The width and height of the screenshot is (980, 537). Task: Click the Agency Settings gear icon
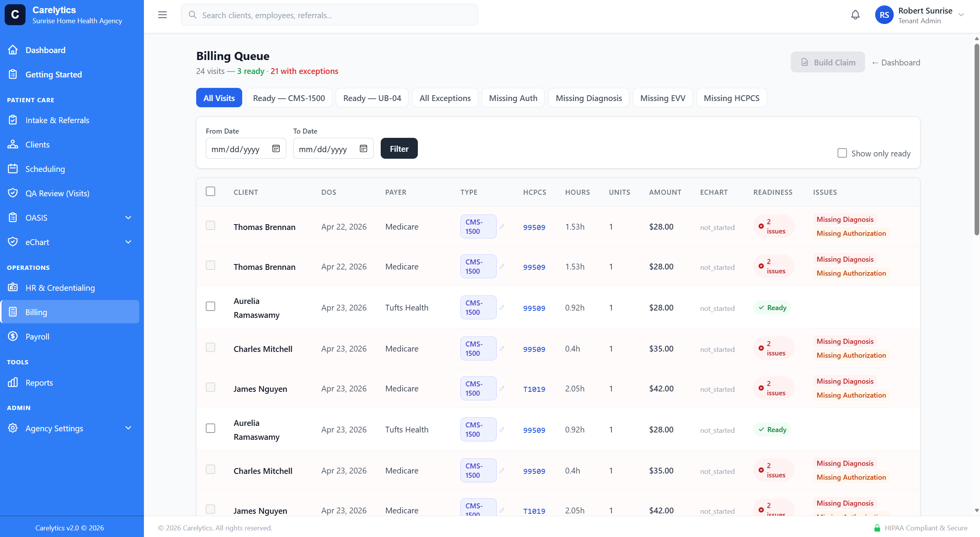coord(13,428)
